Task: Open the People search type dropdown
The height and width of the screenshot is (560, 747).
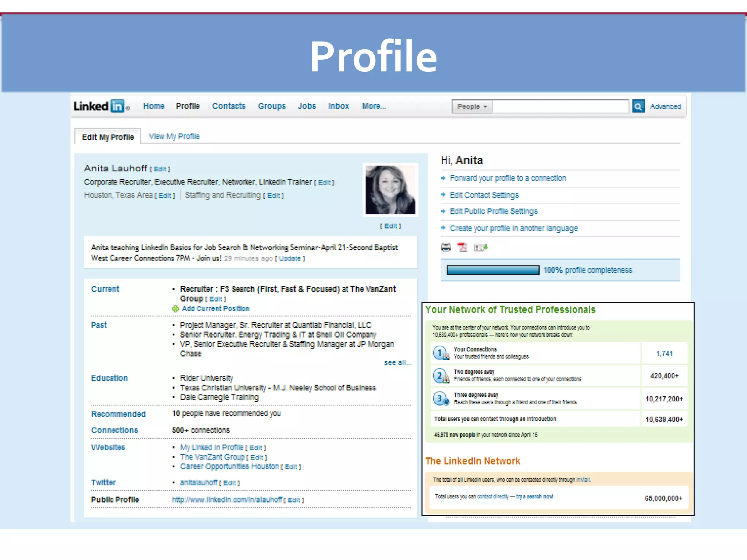Action: [x=472, y=106]
